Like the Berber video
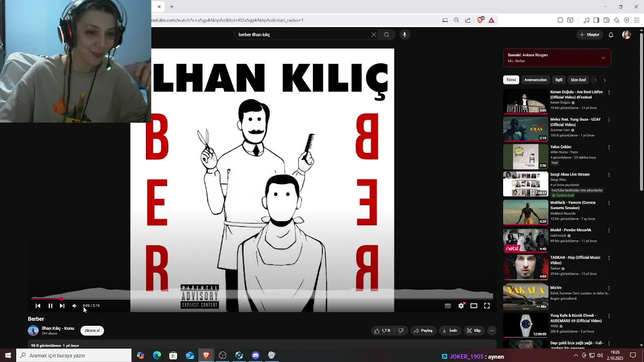The height and width of the screenshot is (362, 644). click(x=382, y=331)
